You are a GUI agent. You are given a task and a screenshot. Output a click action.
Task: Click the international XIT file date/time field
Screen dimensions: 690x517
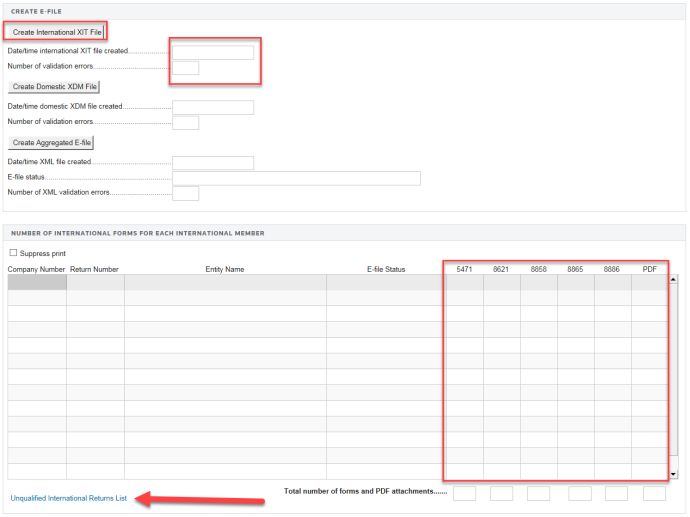[x=213, y=52]
